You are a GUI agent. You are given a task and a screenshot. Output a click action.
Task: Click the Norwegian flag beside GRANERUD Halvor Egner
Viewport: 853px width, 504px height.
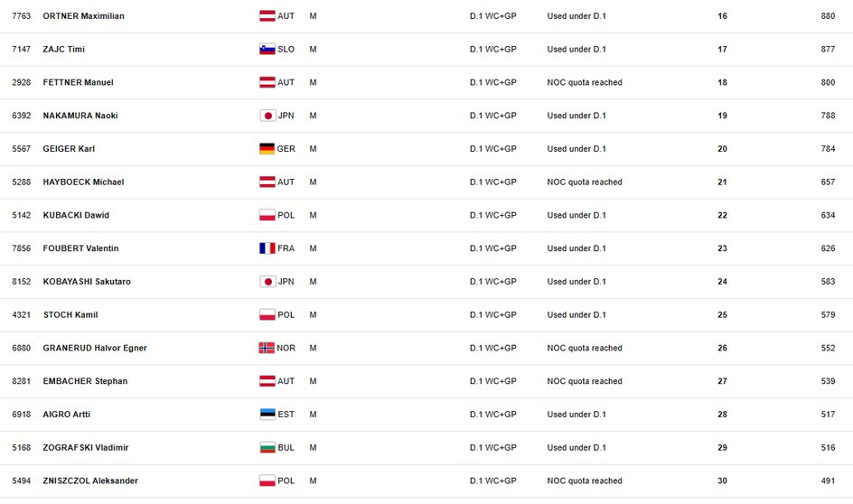click(267, 348)
